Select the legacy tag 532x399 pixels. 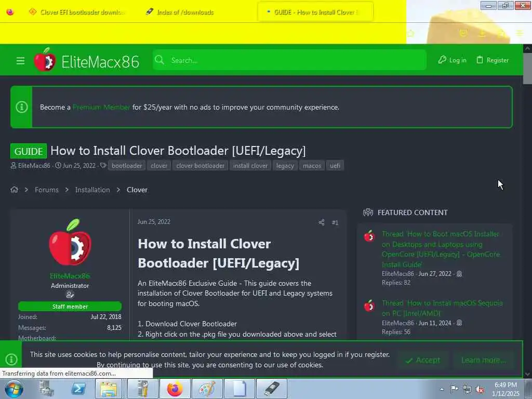coord(285,166)
